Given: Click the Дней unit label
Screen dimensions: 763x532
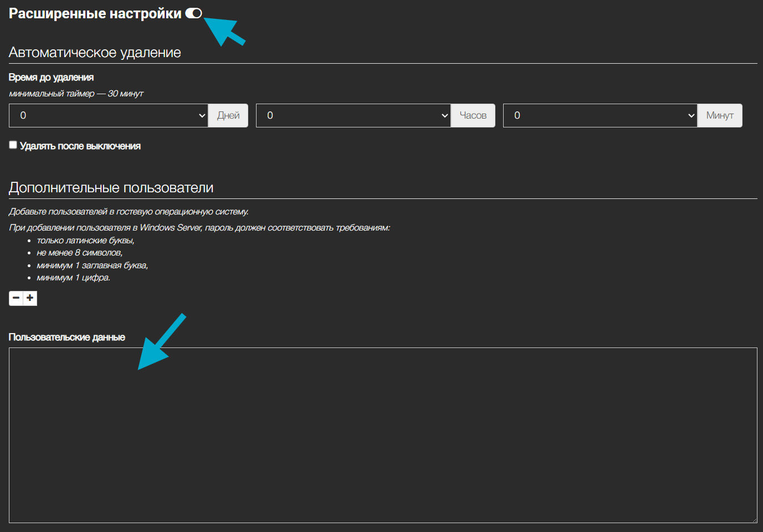Looking at the screenshot, I should coord(228,115).
